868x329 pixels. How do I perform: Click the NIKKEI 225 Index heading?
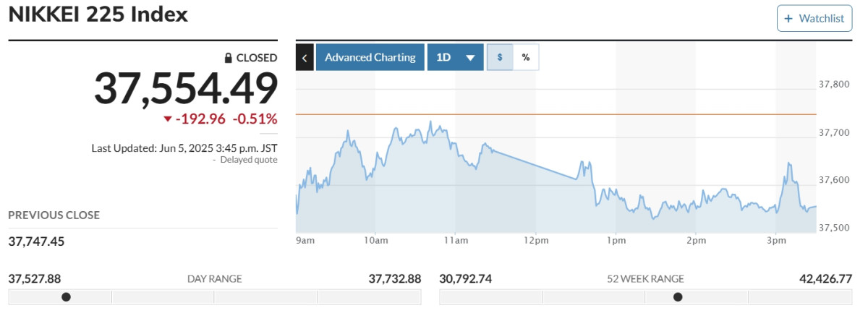click(x=98, y=14)
